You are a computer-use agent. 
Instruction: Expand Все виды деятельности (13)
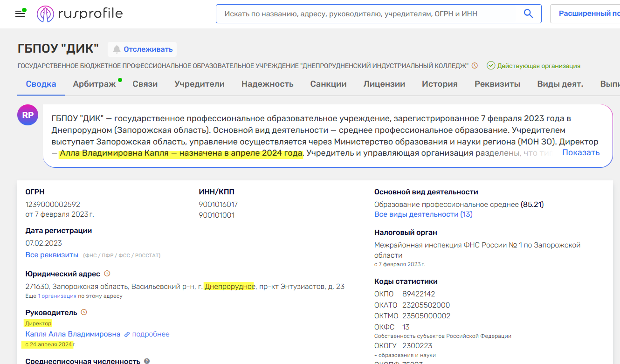point(423,214)
